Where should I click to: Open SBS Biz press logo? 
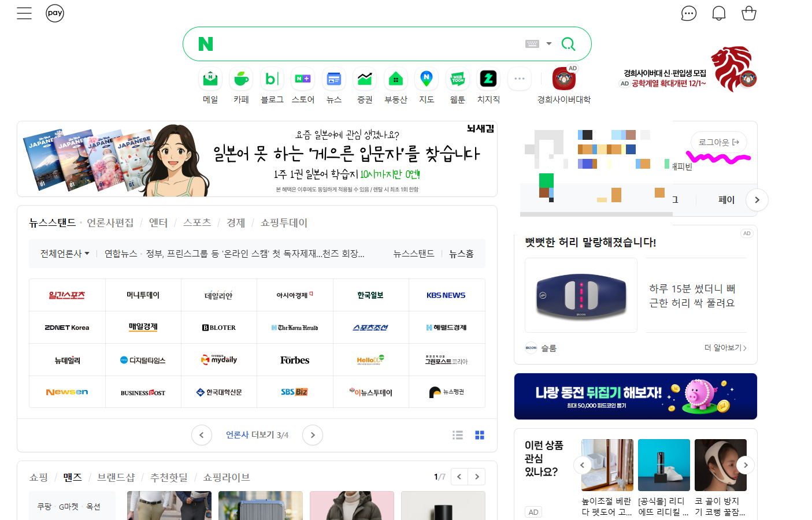[295, 392]
